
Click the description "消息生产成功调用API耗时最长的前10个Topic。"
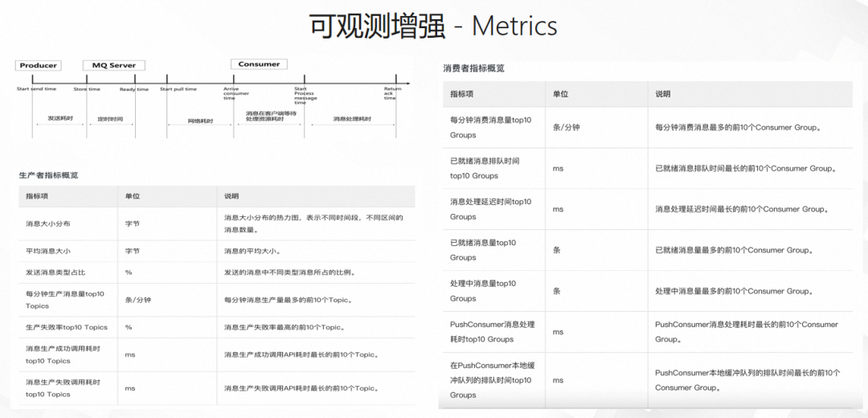[301, 354]
